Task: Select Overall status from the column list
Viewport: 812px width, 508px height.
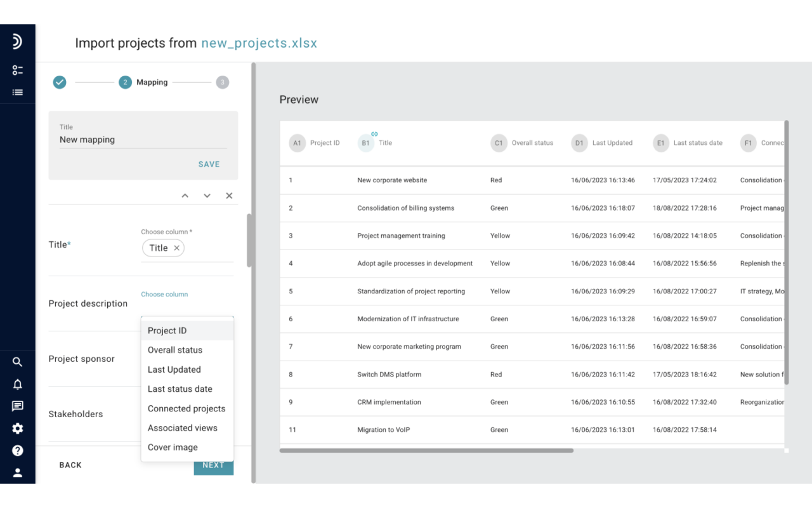Action: point(174,350)
